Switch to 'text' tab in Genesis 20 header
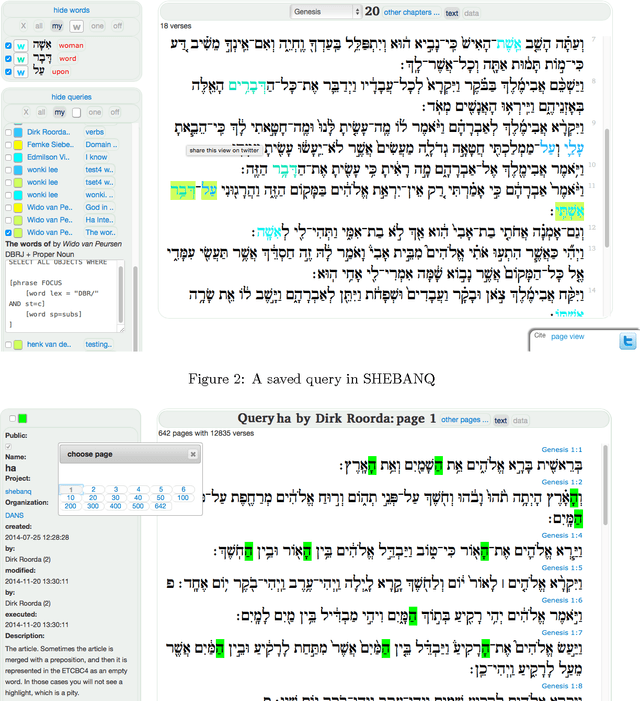This screenshot has height=701, width=640. [x=452, y=13]
